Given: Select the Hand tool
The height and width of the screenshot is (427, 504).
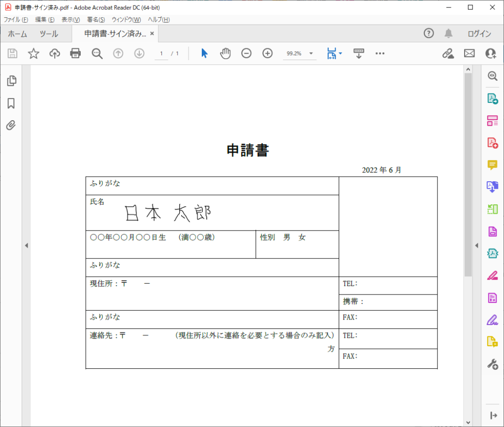Looking at the screenshot, I should click(x=225, y=53).
